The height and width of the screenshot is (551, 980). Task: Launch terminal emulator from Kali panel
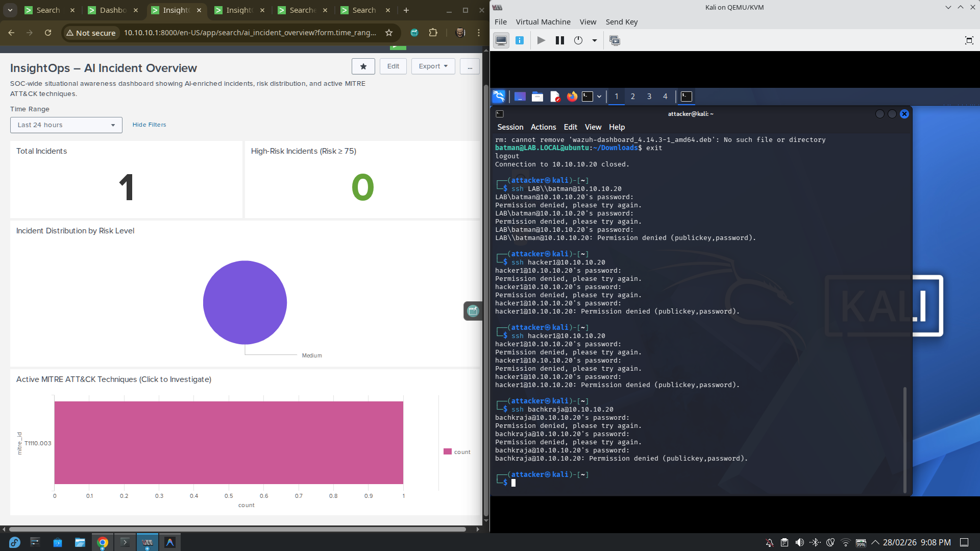pos(587,96)
